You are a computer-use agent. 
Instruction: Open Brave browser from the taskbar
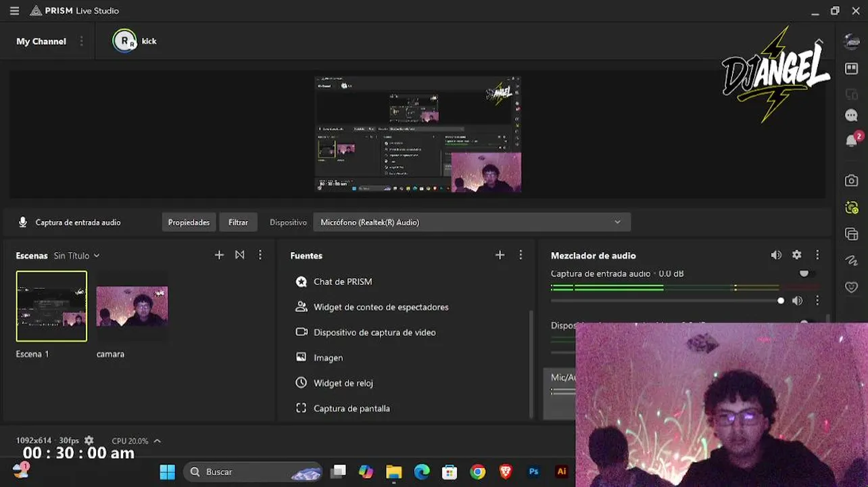click(x=506, y=471)
